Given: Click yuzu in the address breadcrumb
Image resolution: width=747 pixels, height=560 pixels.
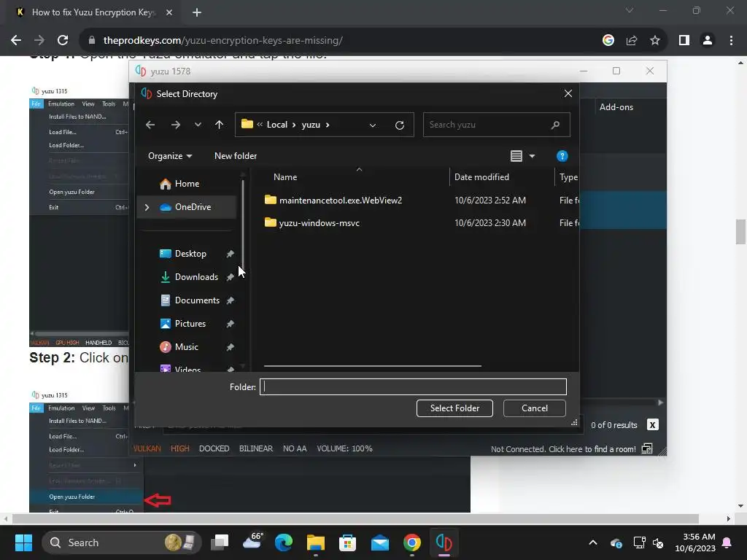Looking at the screenshot, I should 311,125.
